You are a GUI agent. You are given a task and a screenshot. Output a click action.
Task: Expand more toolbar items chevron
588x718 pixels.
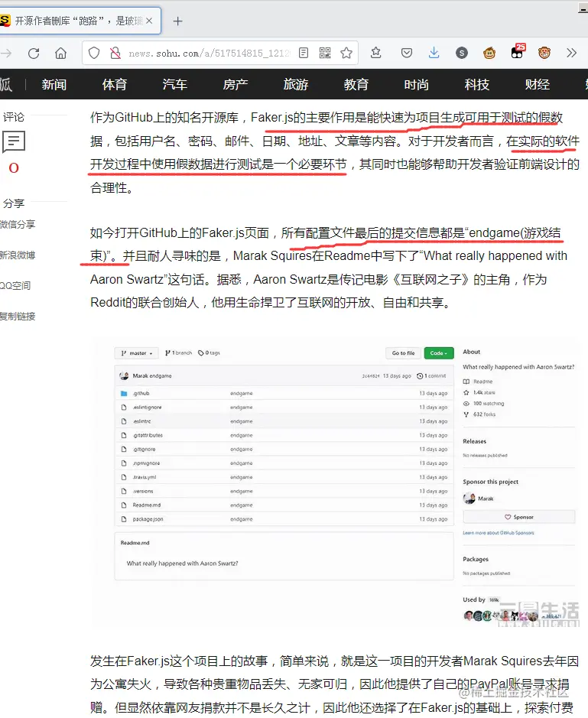click(x=571, y=53)
